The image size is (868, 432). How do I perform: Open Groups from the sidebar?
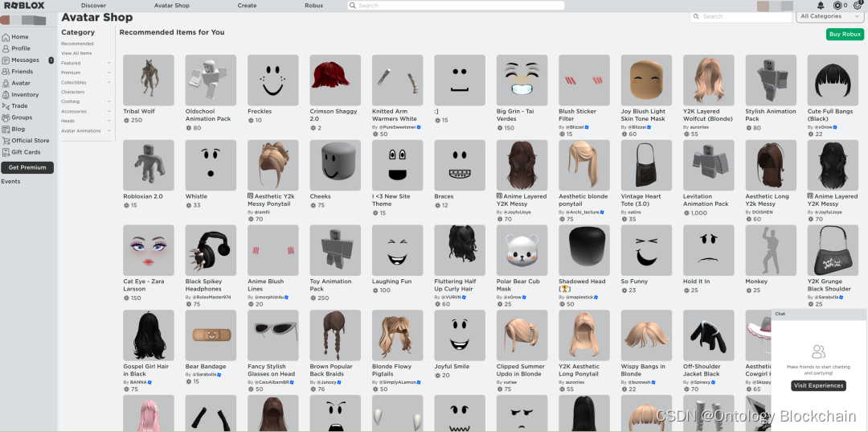18,117
